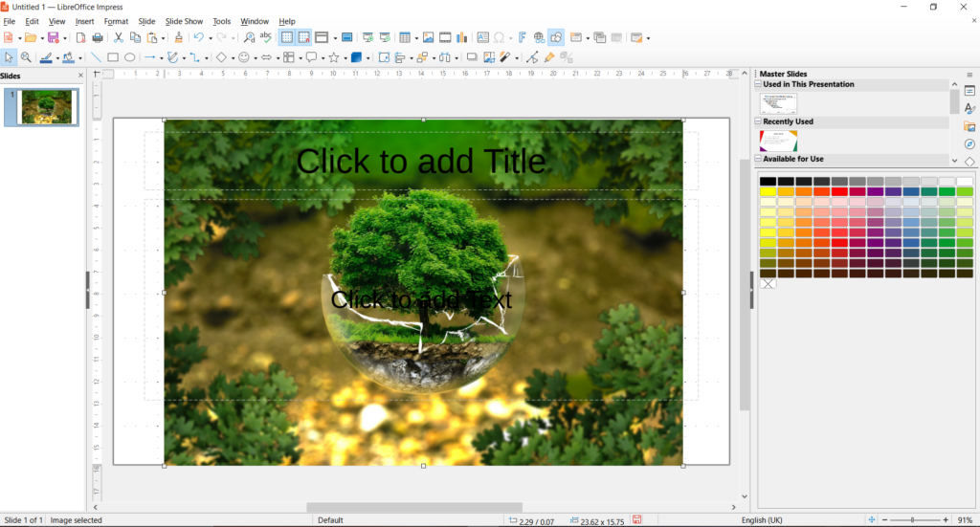Click the Print icon in the toolbar
The height and width of the screenshot is (527, 980).
pyautogui.click(x=98, y=38)
